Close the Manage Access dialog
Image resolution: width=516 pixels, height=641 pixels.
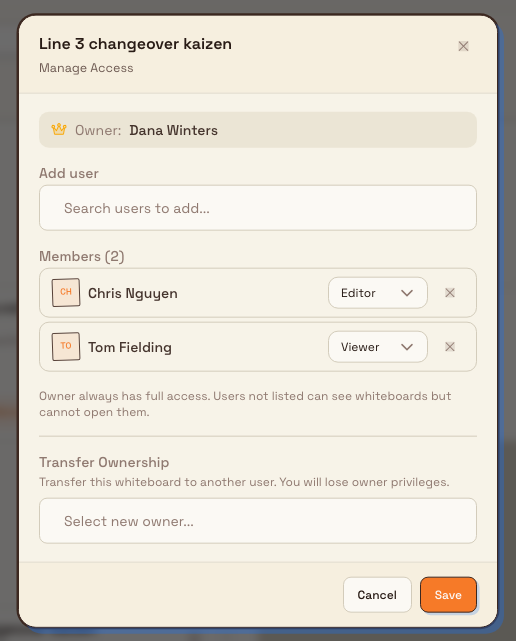(x=463, y=46)
